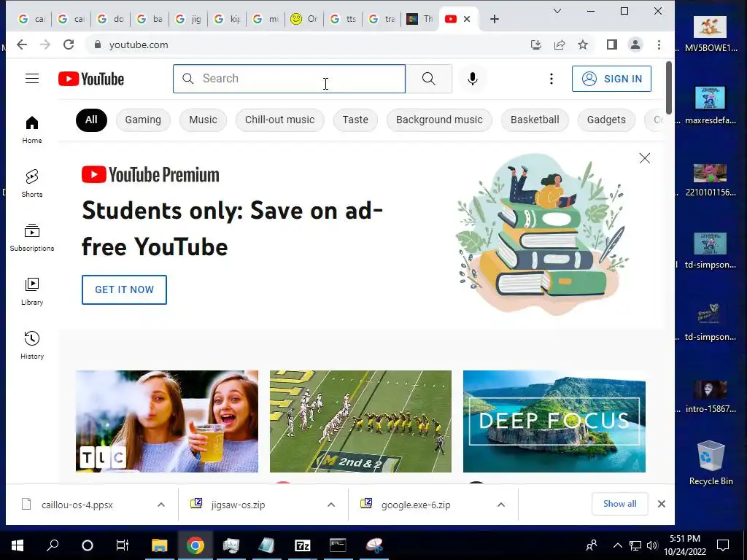Expand options for google.exe-6.zip download

click(x=500, y=505)
